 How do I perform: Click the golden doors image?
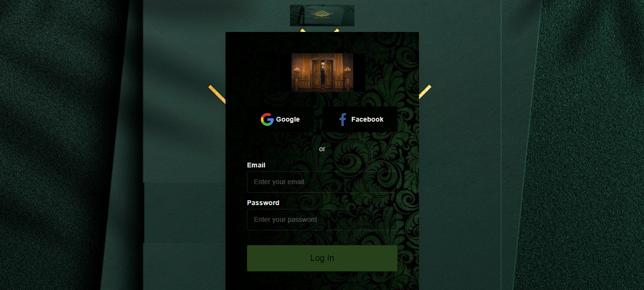coord(322,72)
